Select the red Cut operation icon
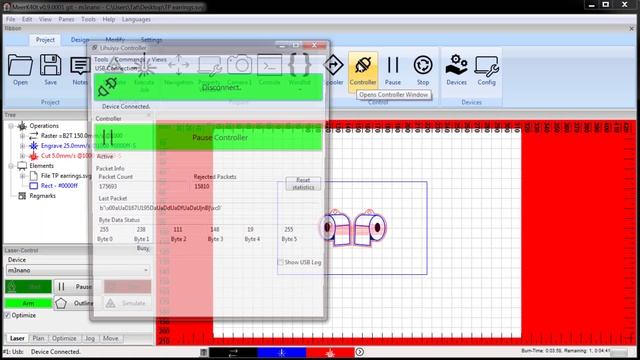The height and width of the screenshot is (360, 640). point(33,156)
